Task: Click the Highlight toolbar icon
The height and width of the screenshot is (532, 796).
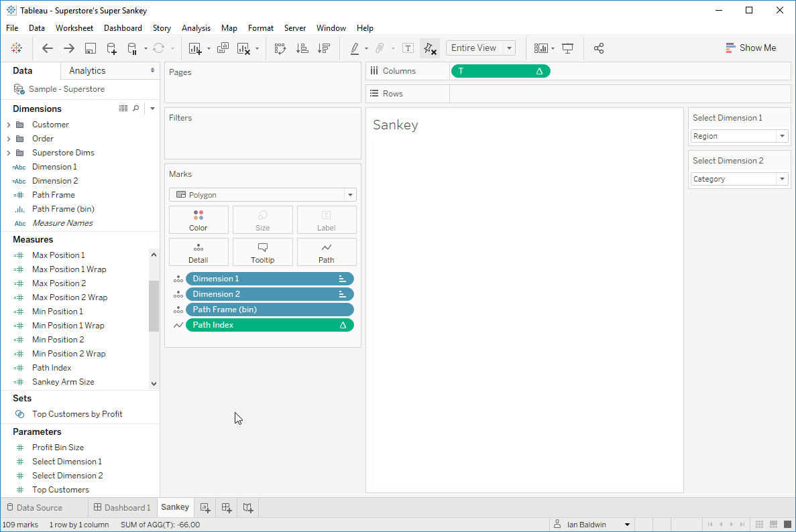Action: pos(356,48)
